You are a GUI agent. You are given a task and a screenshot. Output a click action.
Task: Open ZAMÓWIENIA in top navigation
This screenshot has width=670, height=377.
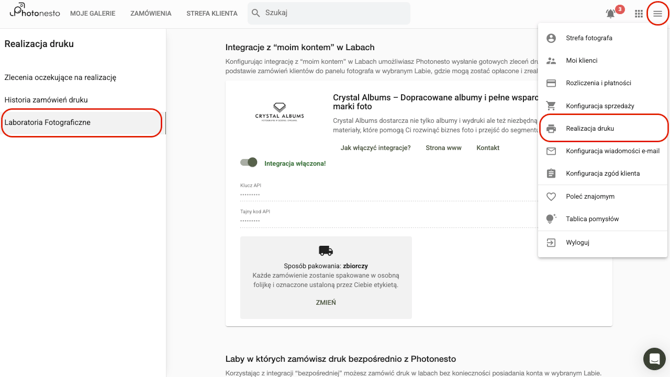pos(151,13)
